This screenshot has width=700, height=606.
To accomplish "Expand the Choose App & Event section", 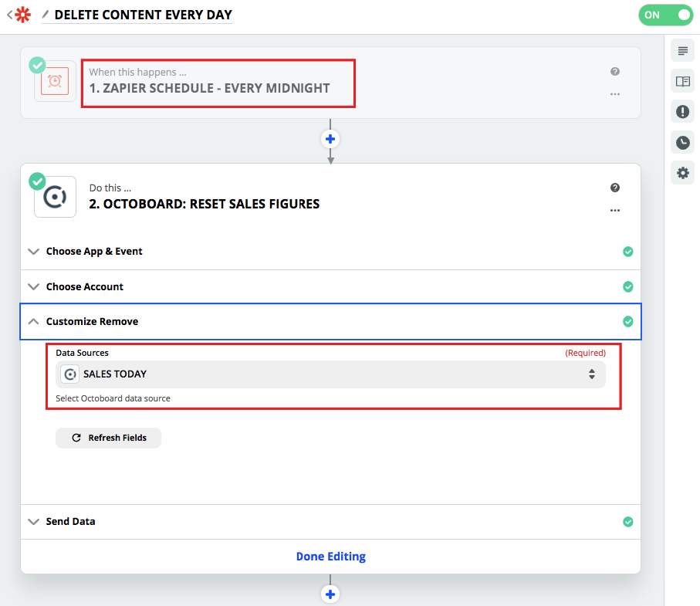I will 330,252.
